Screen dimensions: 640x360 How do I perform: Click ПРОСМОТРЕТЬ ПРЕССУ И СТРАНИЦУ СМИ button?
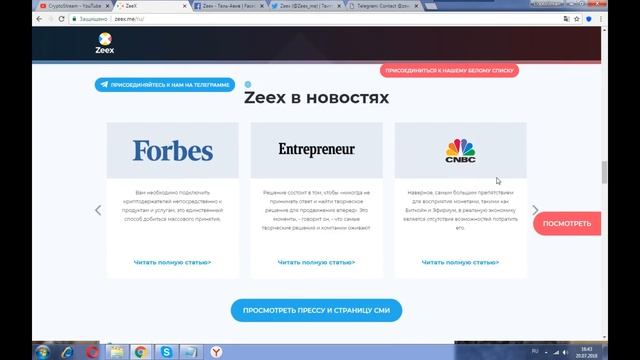point(316,310)
